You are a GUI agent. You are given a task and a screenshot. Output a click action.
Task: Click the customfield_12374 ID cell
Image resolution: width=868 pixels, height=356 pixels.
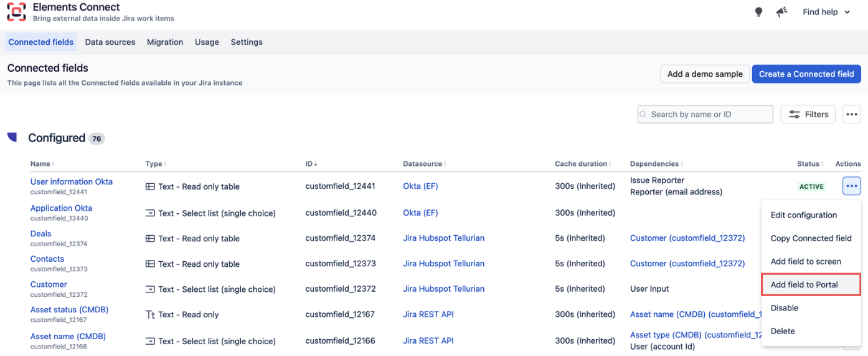341,238
